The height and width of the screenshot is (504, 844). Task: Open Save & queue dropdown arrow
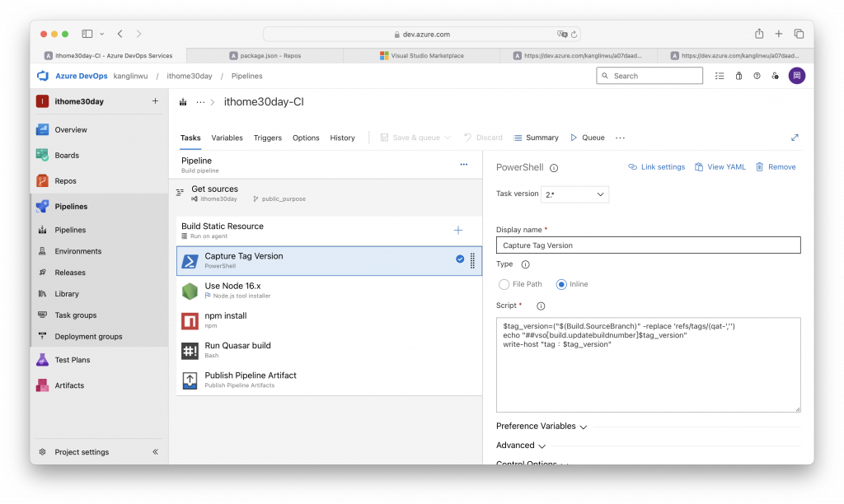(x=448, y=138)
